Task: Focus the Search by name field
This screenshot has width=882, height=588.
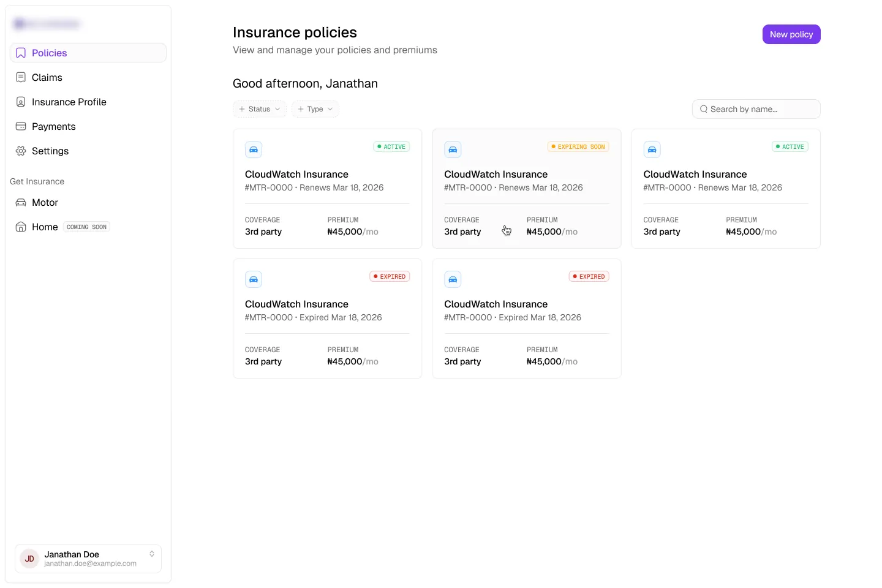Action: [756, 109]
